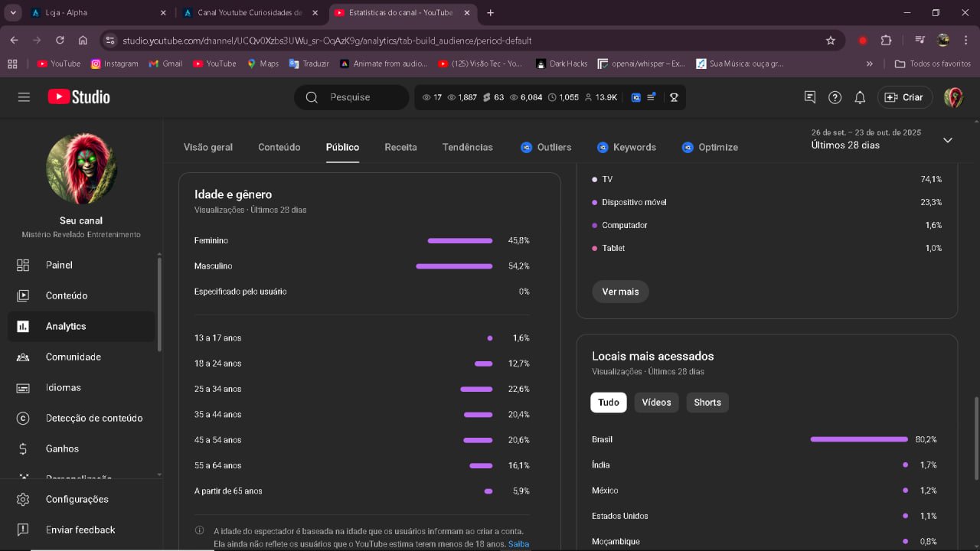Select the Shorts filter chip
Screen dimensions: 980x551
[707, 403]
